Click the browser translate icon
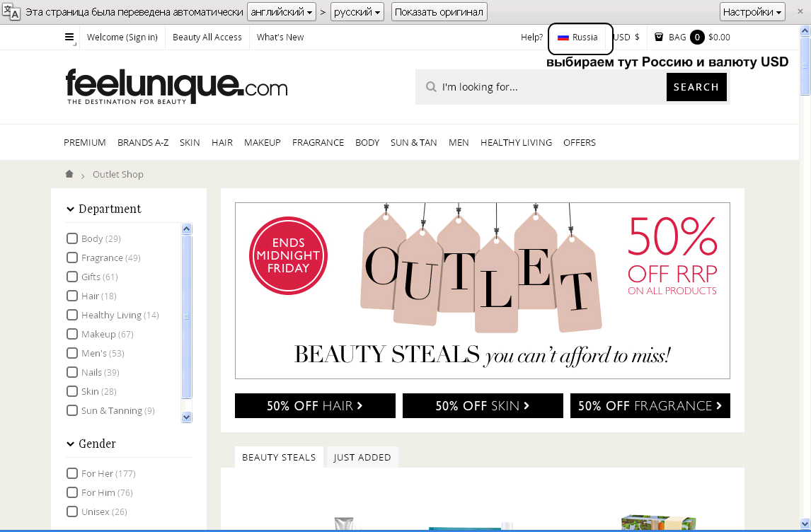This screenshot has width=811, height=532. point(11,11)
